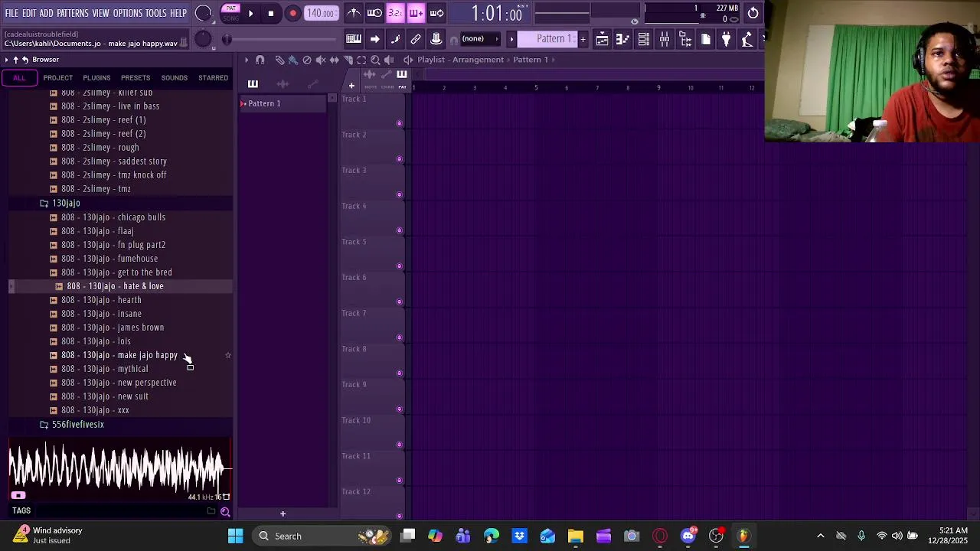Toggle overdub recording icon

coord(416,13)
